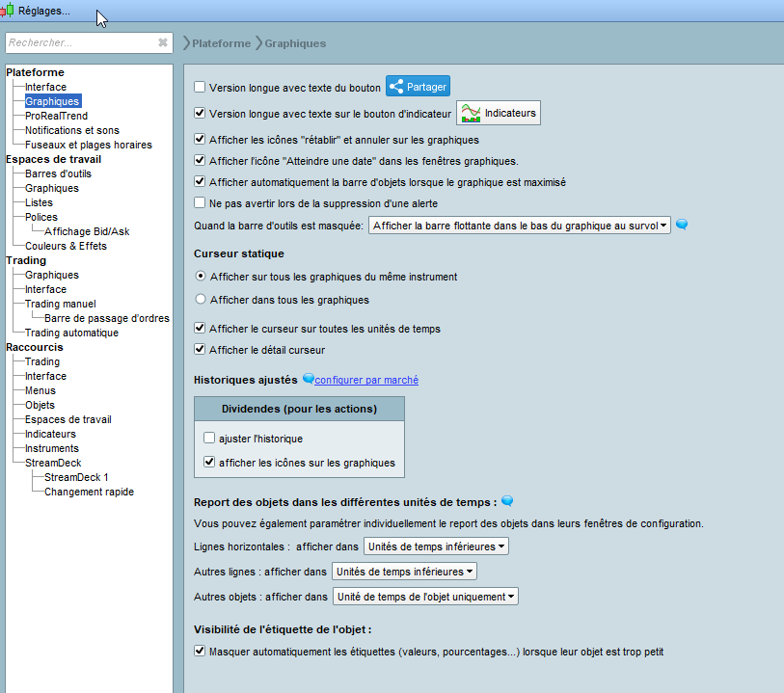Toggle Masquer automatiquement les étiquettes checkbox
The image size is (784, 693).
(x=200, y=651)
